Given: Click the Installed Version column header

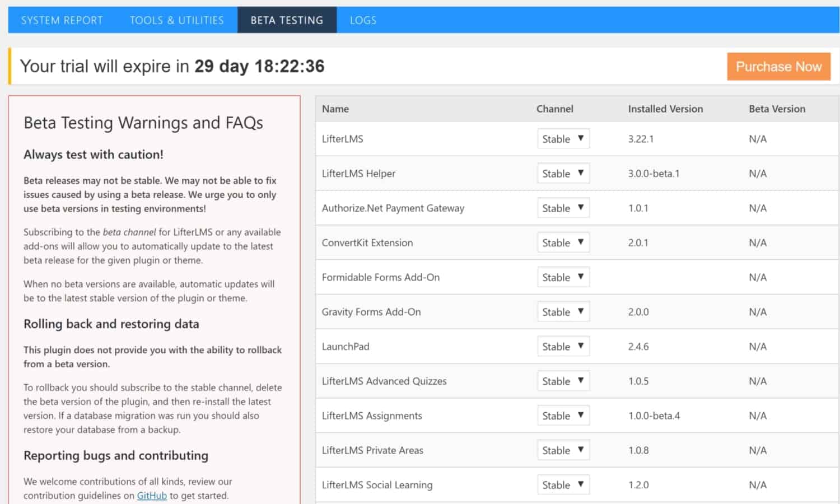Looking at the screenshot, I should click(x=665, y=109).
